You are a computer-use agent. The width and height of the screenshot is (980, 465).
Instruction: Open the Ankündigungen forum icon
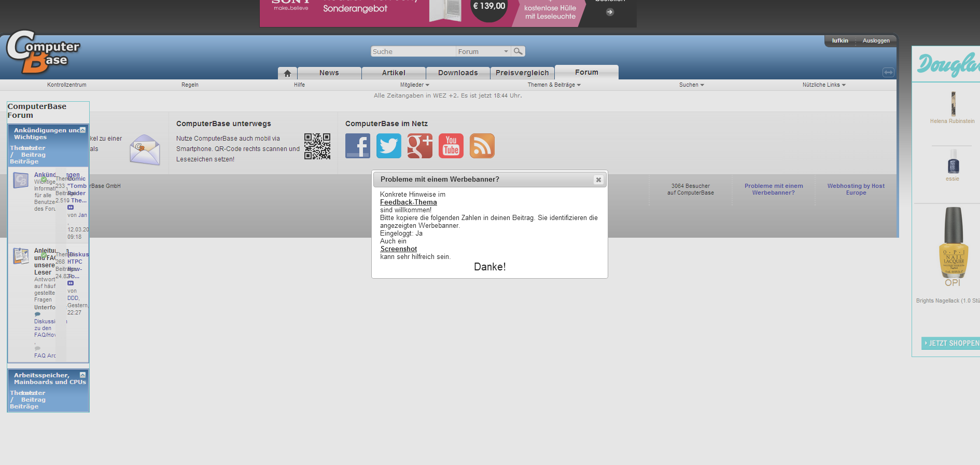21,180
